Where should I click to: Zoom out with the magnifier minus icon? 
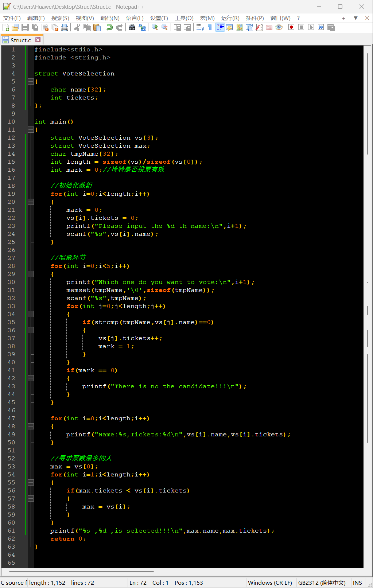165,27
